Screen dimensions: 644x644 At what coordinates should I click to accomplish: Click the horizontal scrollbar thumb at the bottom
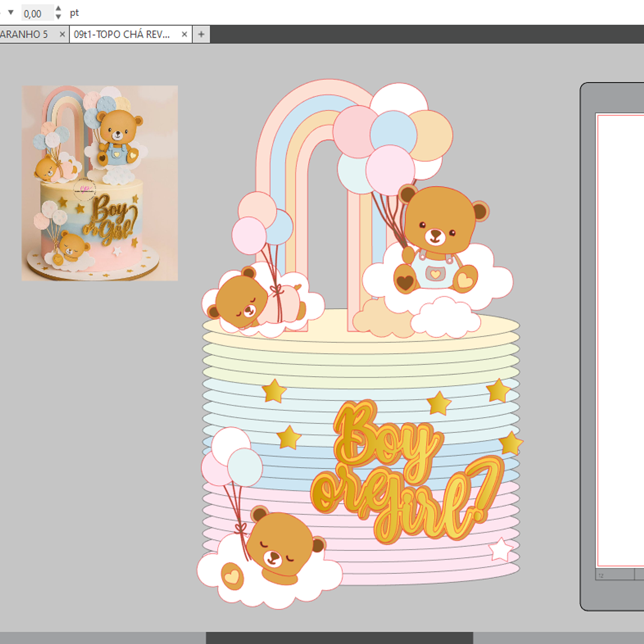click(x=339, y=638)
